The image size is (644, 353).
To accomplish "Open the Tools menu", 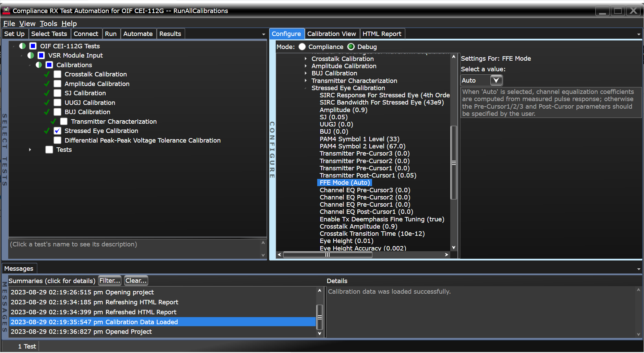I will click(x=48, y=24).
